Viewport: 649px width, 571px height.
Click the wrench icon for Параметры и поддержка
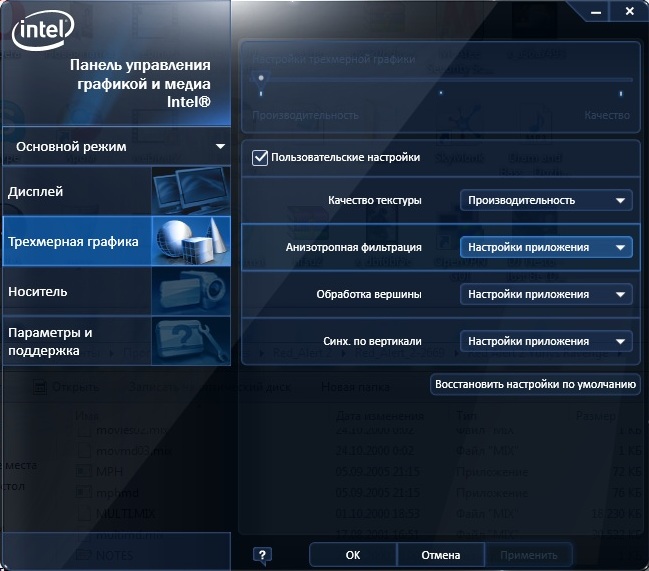point(191,341)
